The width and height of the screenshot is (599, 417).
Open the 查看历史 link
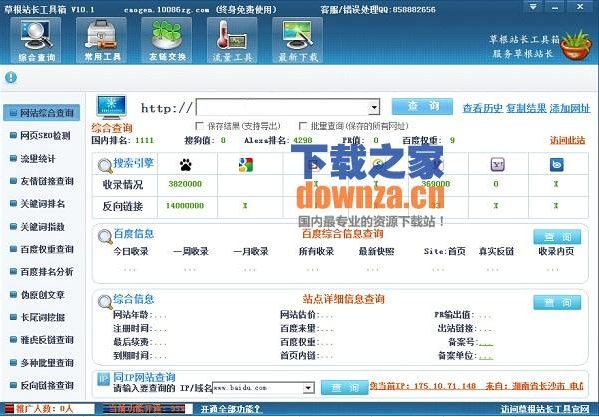(x=482, y=108)
